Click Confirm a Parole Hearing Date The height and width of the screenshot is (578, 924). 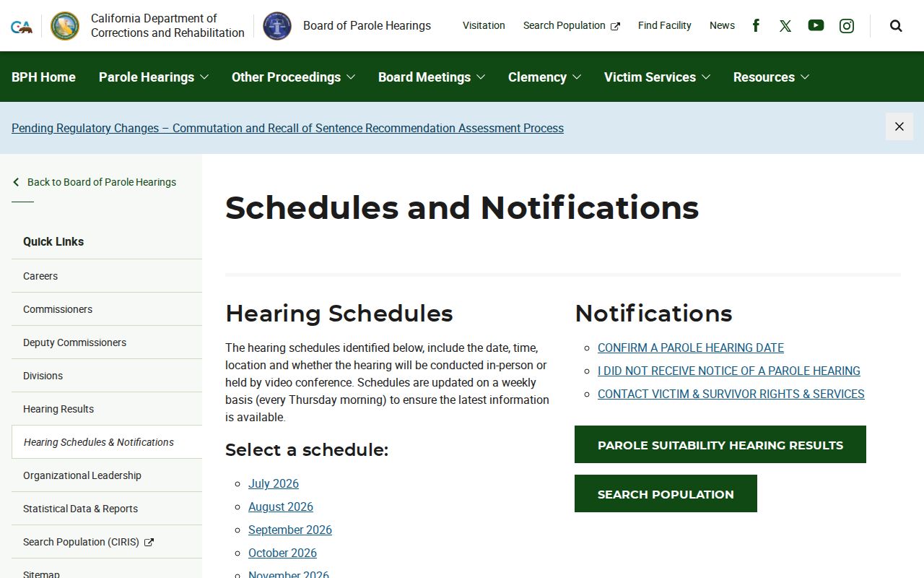tap(691, 348)
